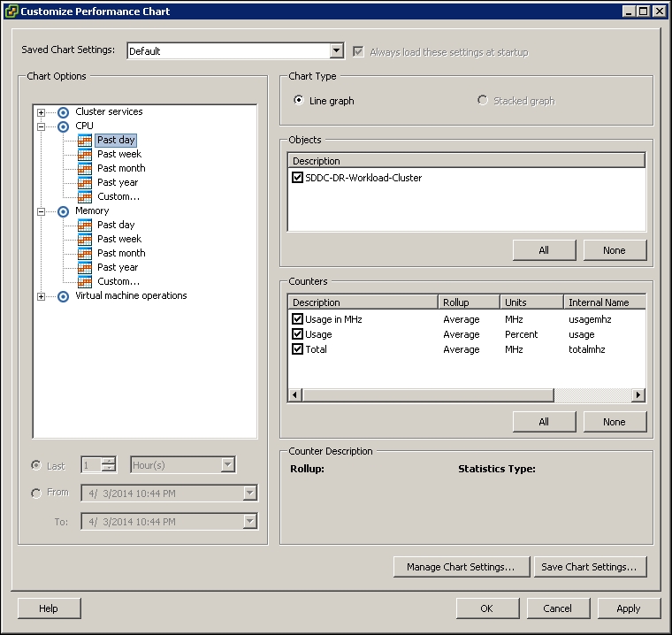Select the From time range radio button
672x635 pixels.
click(36, 493)
